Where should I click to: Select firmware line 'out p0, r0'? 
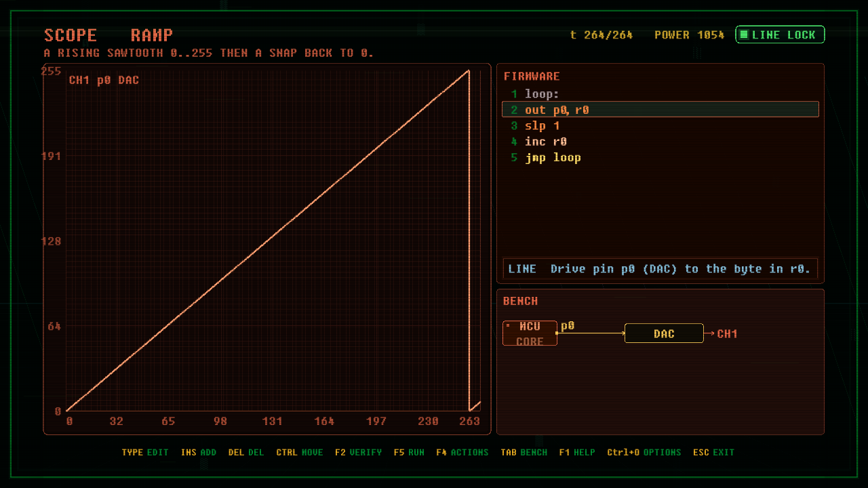[660, 110]
